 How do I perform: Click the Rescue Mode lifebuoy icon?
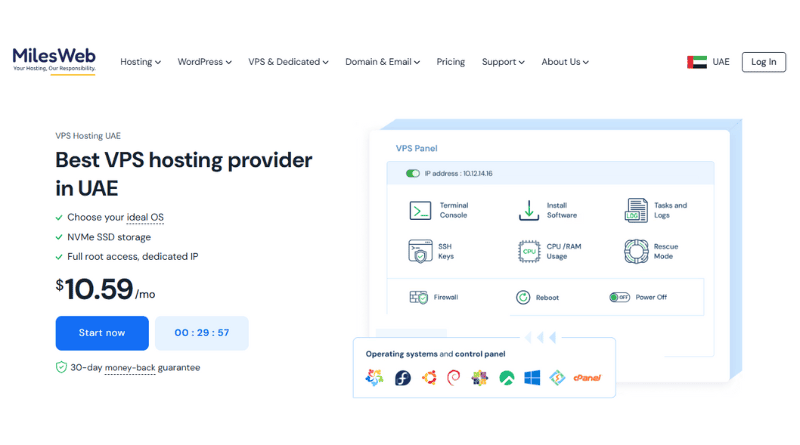636,251
